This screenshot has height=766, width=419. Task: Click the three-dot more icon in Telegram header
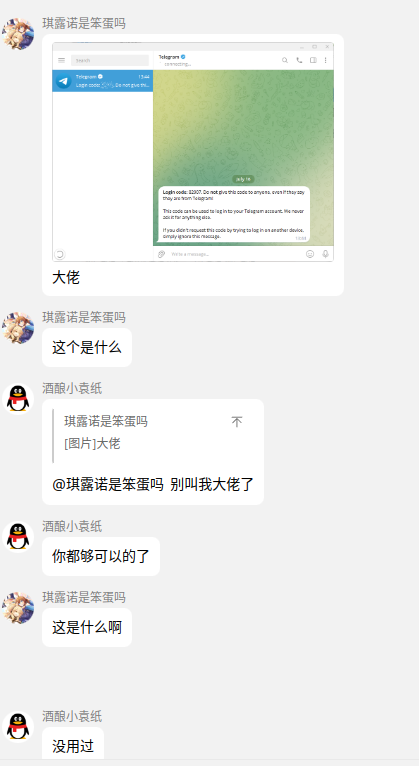[326, 60]
